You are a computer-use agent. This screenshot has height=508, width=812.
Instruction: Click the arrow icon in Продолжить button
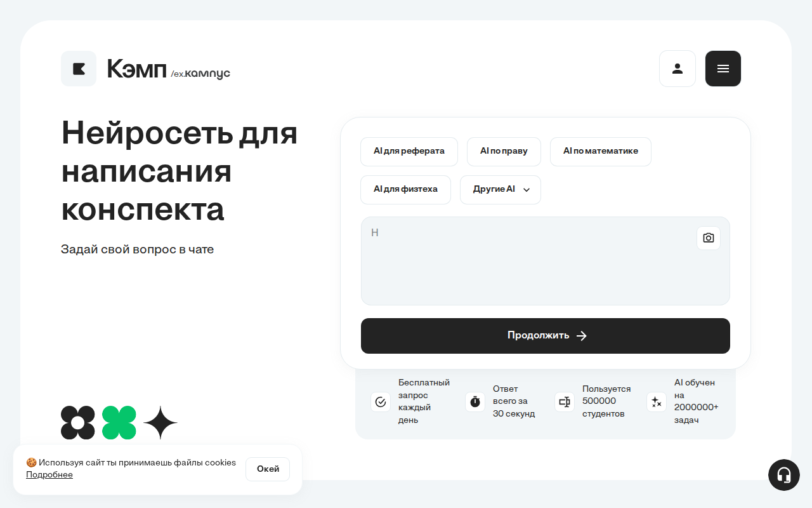point(582,336)
